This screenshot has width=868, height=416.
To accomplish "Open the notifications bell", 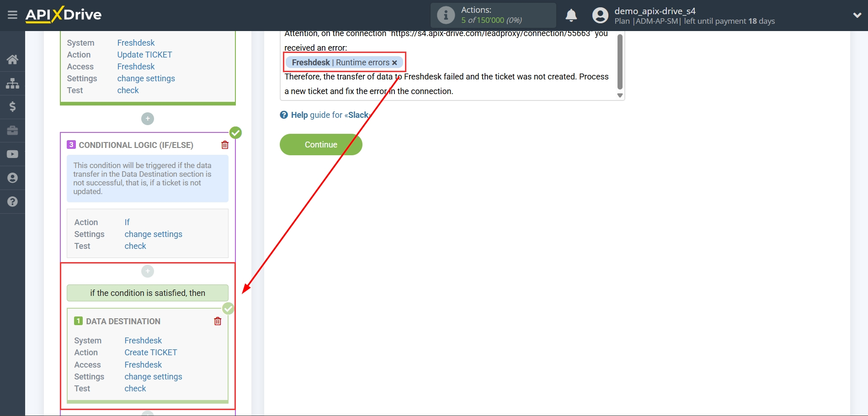I will click(x=571, y=16).
